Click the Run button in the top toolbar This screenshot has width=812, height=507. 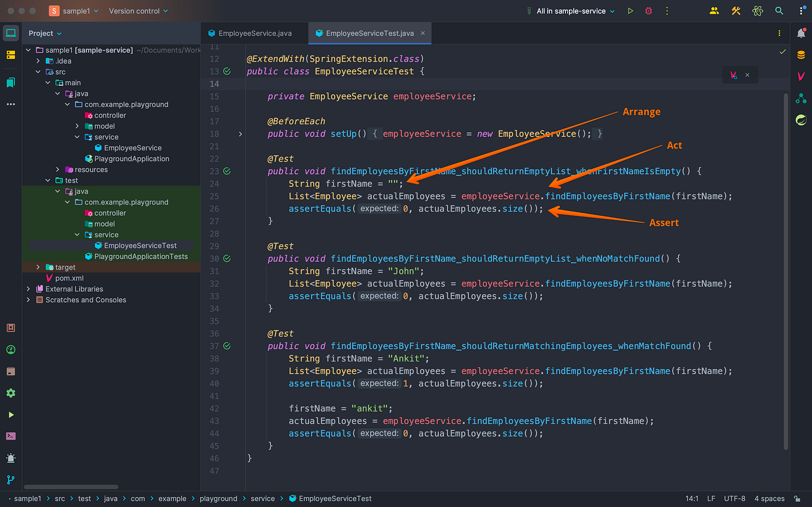point(630,11)
